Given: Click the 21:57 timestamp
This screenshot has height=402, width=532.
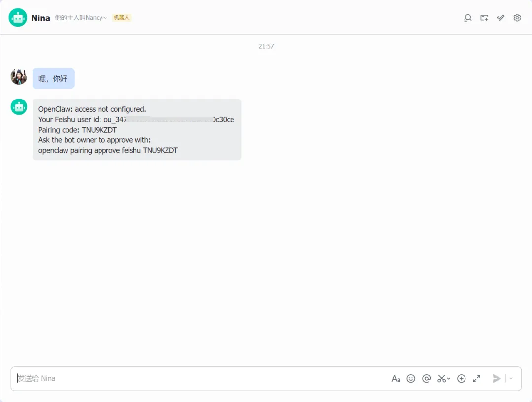Looking at the screenshot, I should coord(266,46).
